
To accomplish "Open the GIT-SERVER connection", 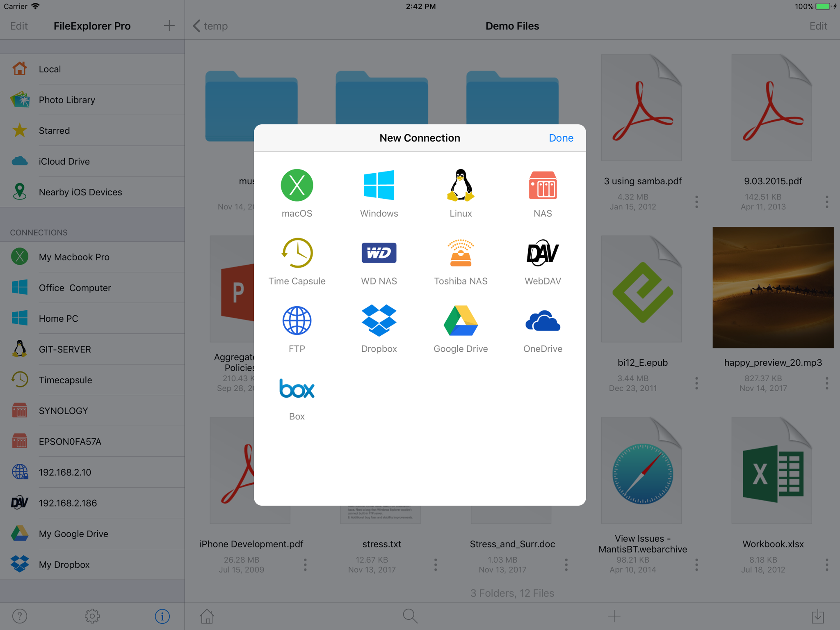I will click(x=92, y=349).
